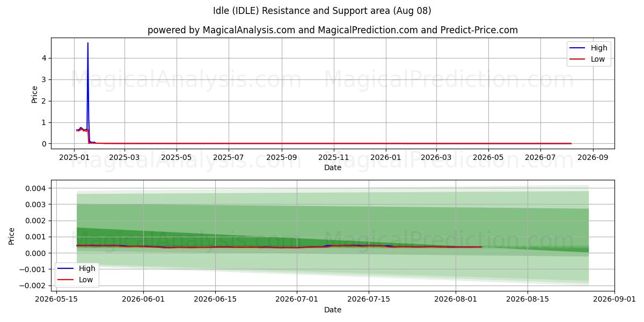
Task: Click the '2025-03' x-axis label
Action: tap(125, 158)
